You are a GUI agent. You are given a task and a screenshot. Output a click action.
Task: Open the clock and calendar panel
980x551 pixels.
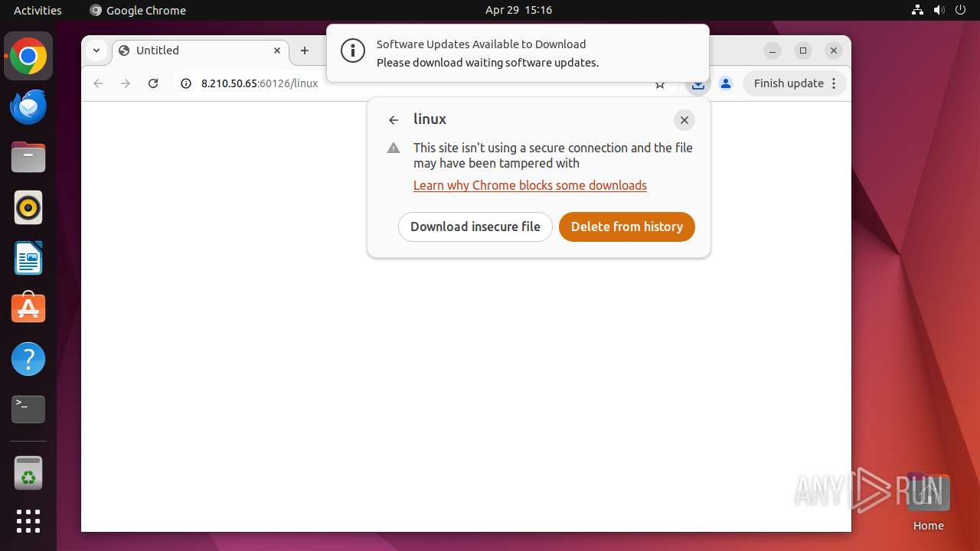pyautogui.click(x=518, y=10)
